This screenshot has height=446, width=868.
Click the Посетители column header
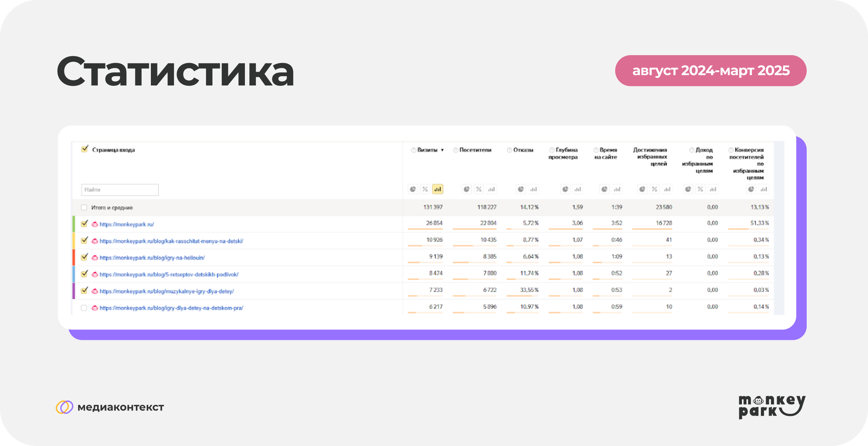(475, 150)
